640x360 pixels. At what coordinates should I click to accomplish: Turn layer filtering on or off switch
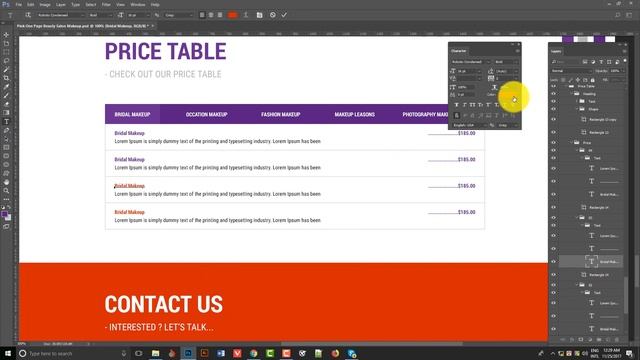pyautogui.click(x=625, y=61)
